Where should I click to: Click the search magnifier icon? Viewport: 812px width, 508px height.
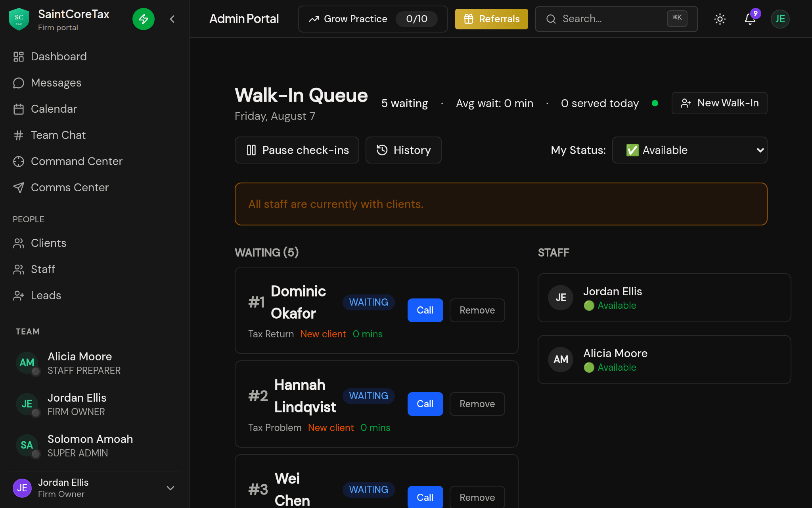(551, 19)
